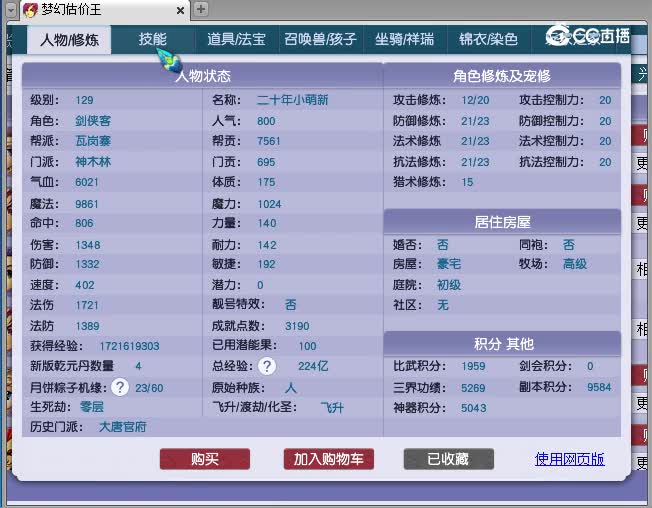This screenshot has height=508, width=652.
Task: Select the 历史门派 value 大唐官府
Action: 123,427
